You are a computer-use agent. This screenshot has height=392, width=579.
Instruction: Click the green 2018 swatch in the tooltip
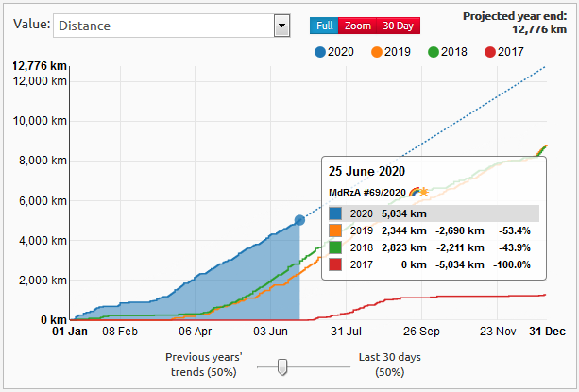tap(337, 247)
